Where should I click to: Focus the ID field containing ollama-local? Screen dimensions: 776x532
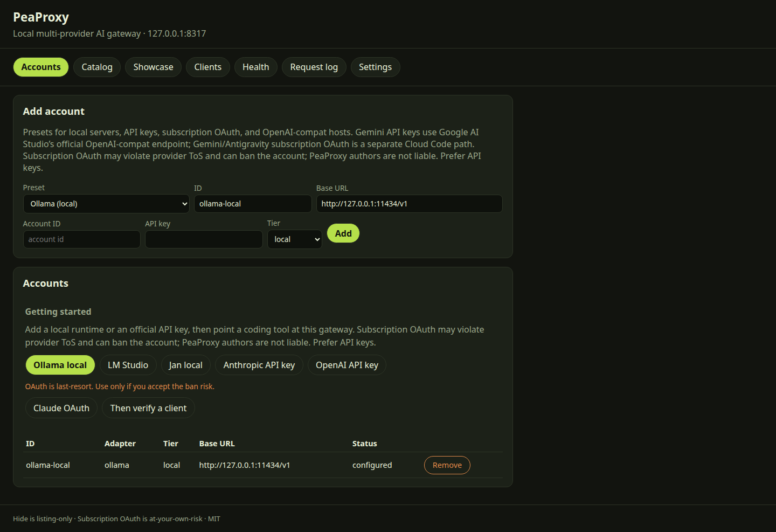click(x=253, y=204)
